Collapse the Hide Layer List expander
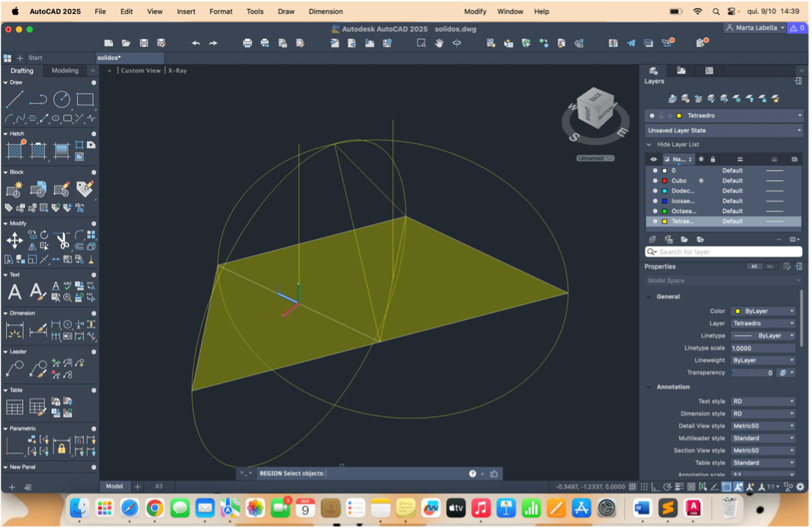 (649, 145)
